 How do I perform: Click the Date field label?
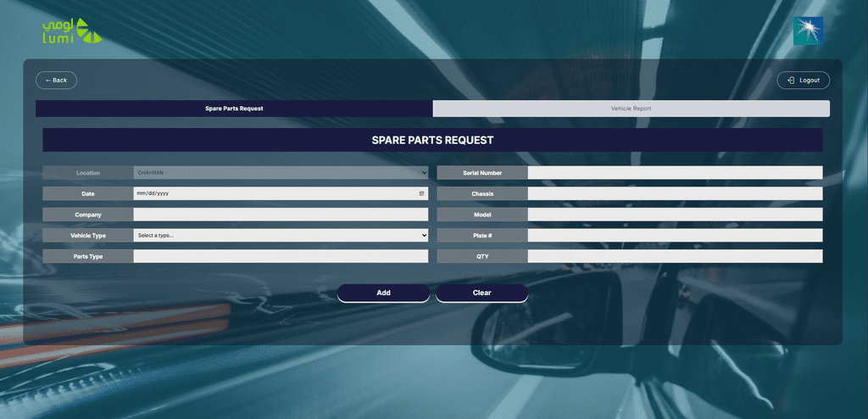[88, 193]
